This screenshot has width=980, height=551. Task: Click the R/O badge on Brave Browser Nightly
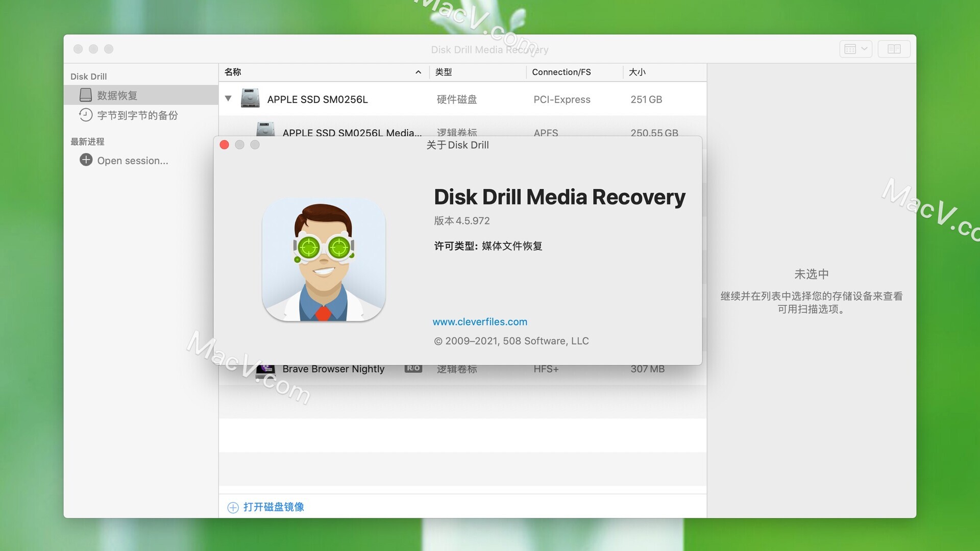tap(413, 368)
